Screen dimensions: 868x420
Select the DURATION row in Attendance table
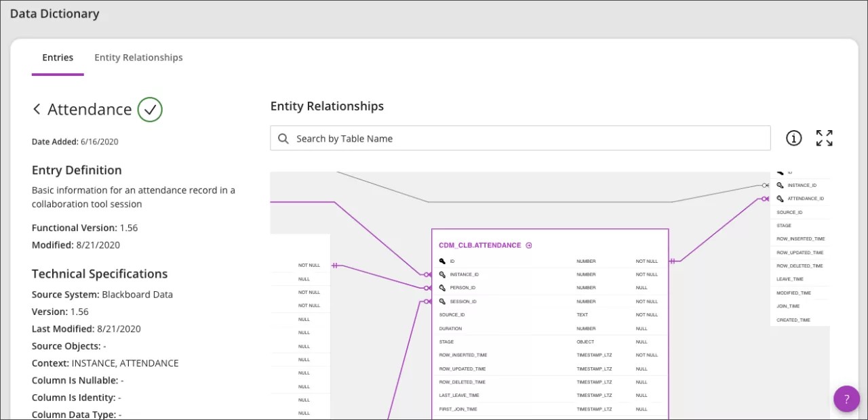click(x=450, y=329)
